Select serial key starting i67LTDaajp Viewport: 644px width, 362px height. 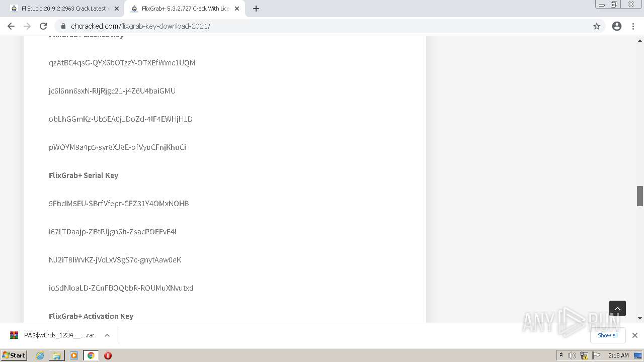(x=113, y=232)
